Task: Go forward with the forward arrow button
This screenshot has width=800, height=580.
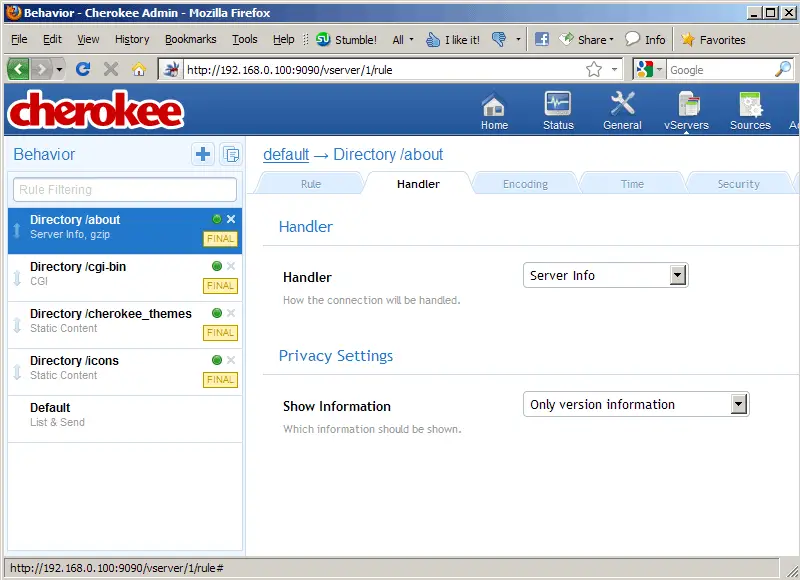Action: tap(42, 69)
